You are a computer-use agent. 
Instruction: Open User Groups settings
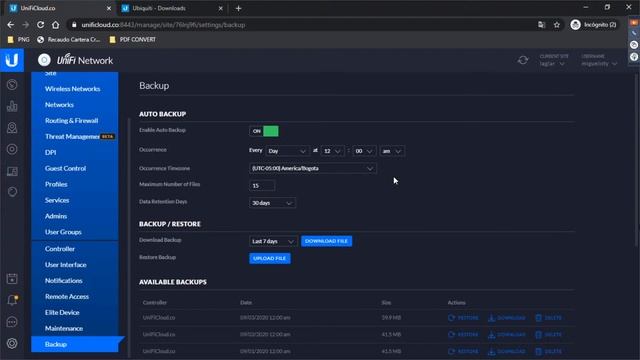[x=63, y=232]
